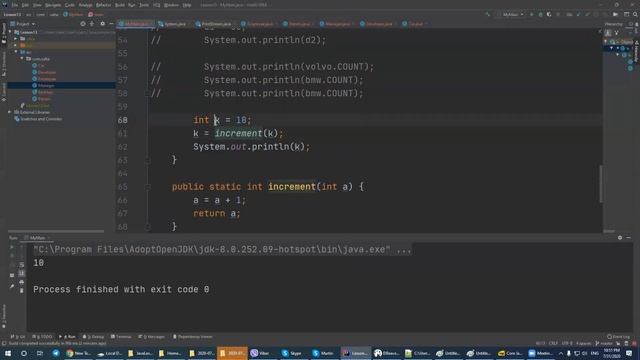640x360 pixels.
Task: Open the File menu
Action: pos(15,5)
